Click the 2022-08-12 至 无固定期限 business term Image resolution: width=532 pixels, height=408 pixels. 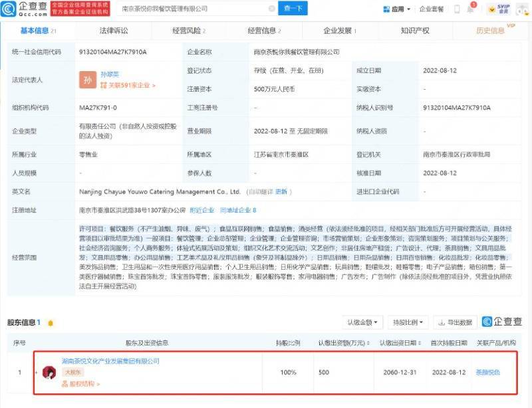pos(291,132)
